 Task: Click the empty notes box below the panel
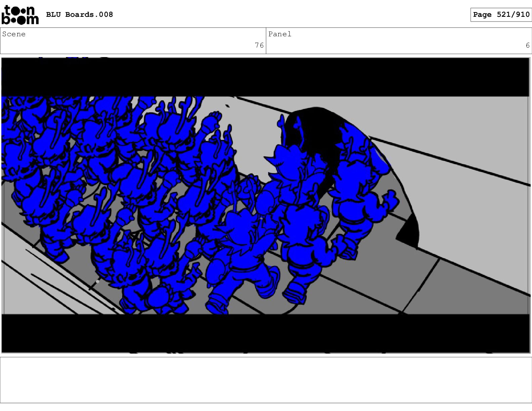tap(266, 380)
